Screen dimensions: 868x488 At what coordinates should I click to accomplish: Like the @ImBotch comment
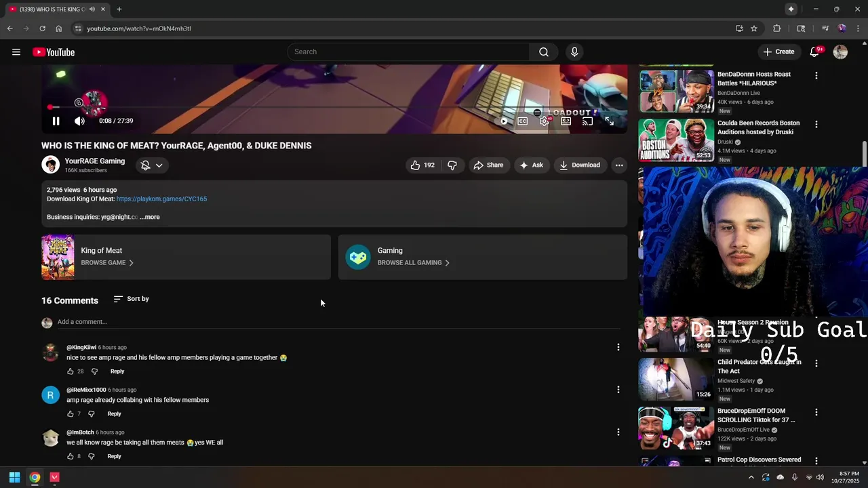coord(70,457)
